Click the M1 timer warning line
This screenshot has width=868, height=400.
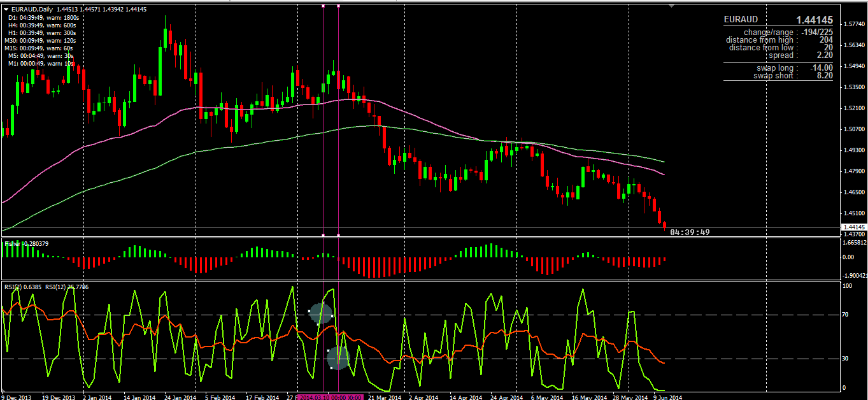(41, 63)
